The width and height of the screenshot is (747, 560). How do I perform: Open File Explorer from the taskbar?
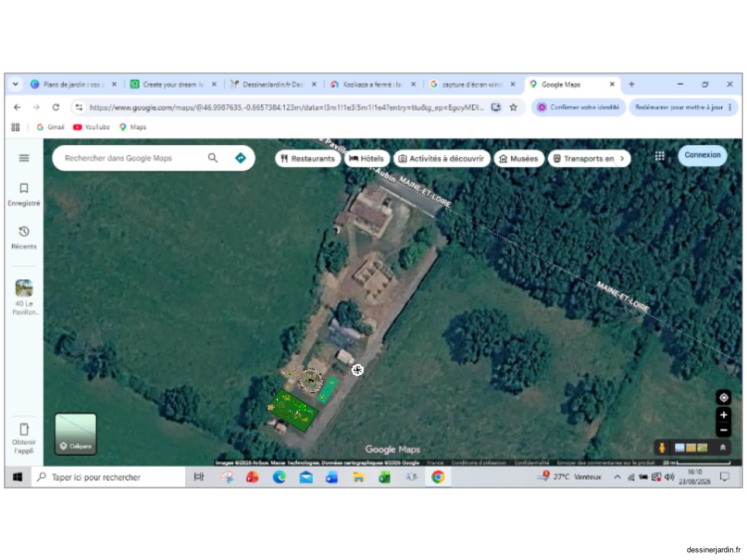(358, 477)
